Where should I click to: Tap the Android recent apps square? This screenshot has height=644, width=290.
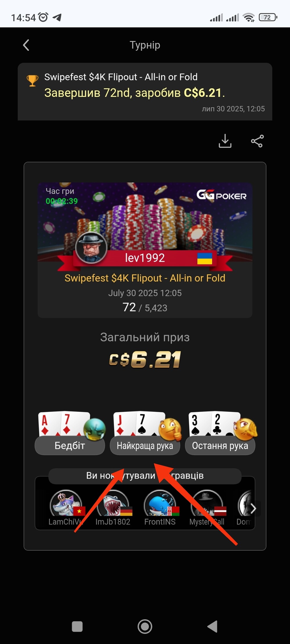pyautogui.click(x=77, y=627)
